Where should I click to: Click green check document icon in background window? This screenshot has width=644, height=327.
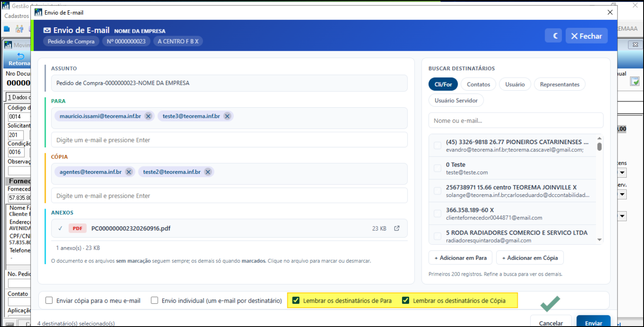tap(634, 82)
